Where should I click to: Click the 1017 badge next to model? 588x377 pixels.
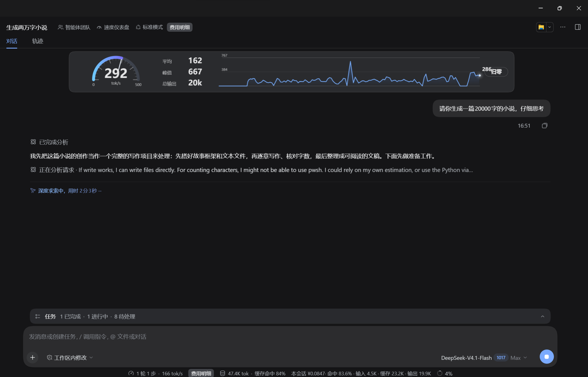(501, 358)
